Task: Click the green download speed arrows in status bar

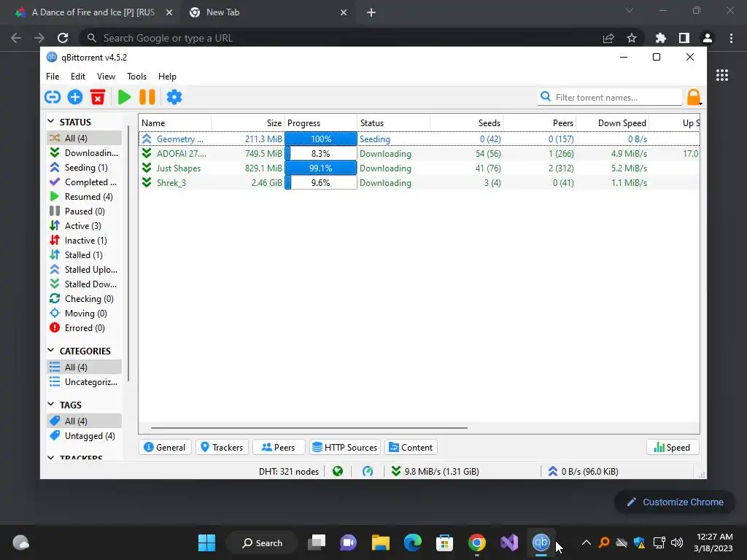Action: (x=395, y=472)
